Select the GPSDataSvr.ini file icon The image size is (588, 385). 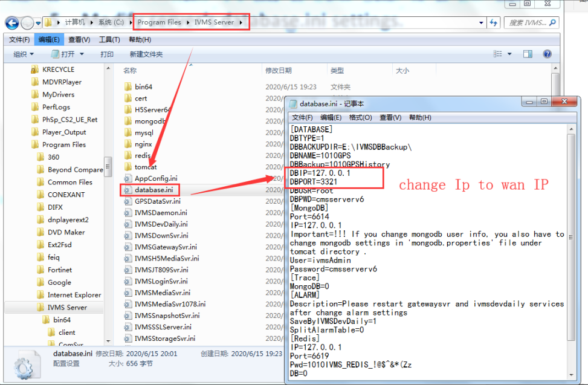[x=128, y=201]
